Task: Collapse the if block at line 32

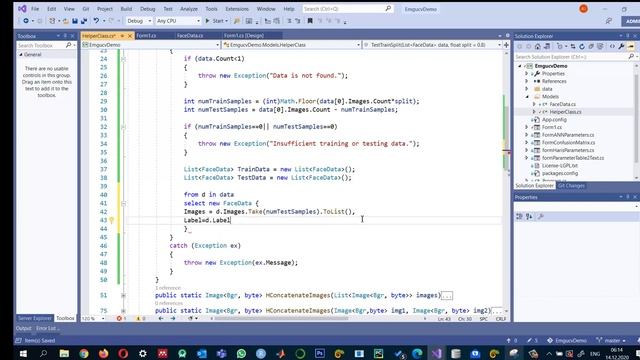Action: tap(123, 127)
